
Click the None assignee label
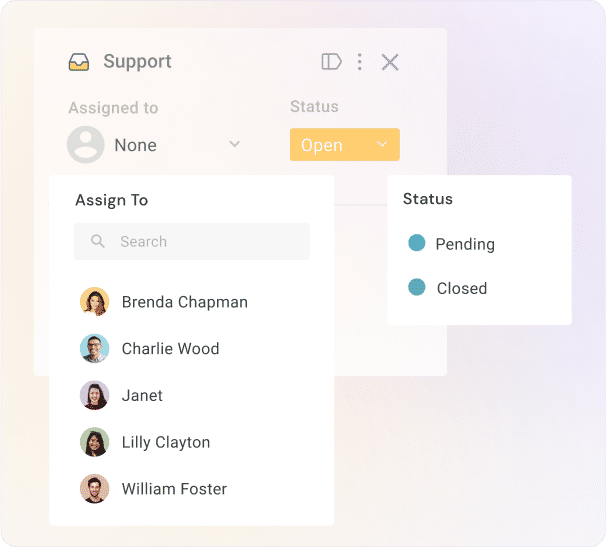coord(136,145)
